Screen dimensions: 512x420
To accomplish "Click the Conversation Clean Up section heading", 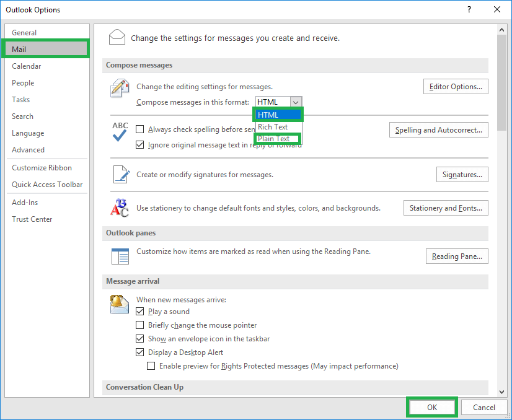I will pyautogui.click(x=144, y=387).
